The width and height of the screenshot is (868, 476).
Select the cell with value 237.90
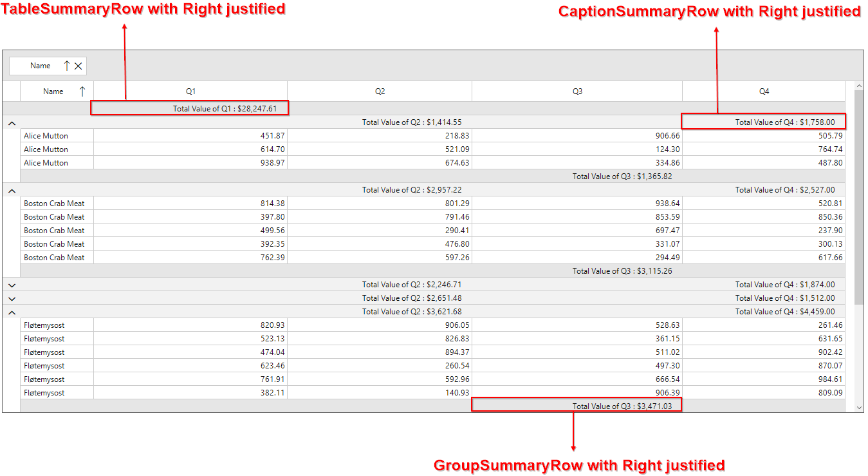[x=764, y=231]
